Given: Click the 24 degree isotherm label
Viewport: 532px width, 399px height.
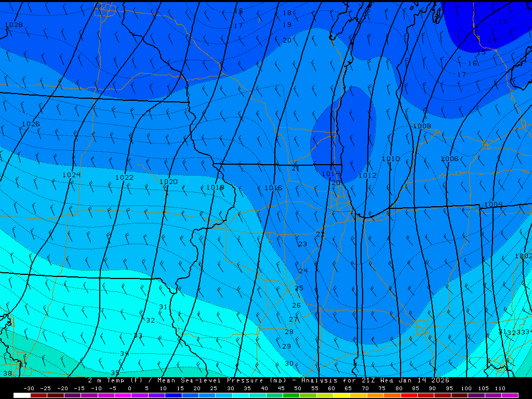Looking at the screenshot, I should coord(303,270).
